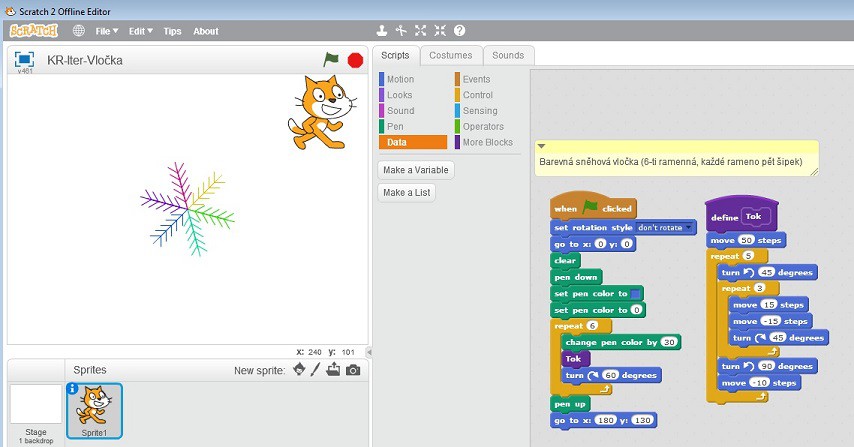Select the Duplicate stamp tool

coord(382,30)
